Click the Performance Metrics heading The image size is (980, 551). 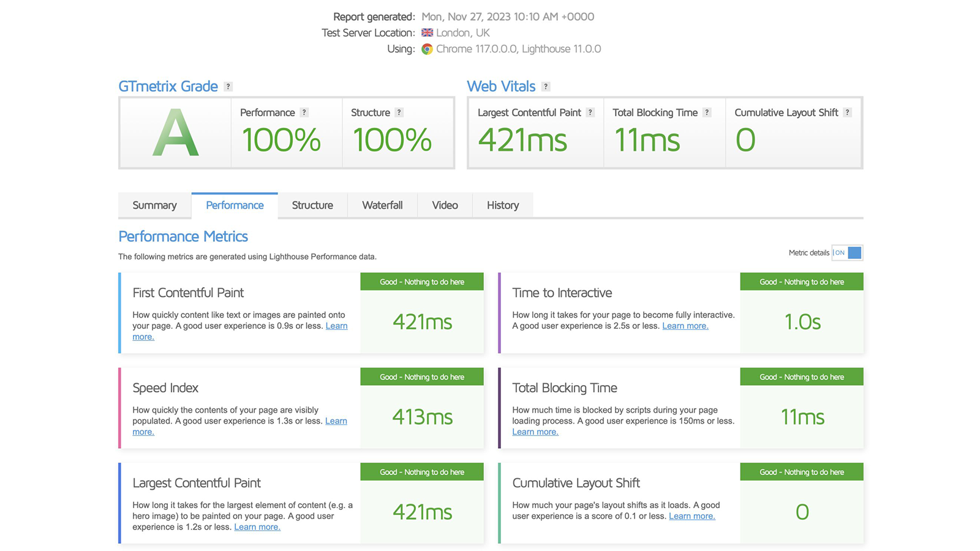pos(183,236)
